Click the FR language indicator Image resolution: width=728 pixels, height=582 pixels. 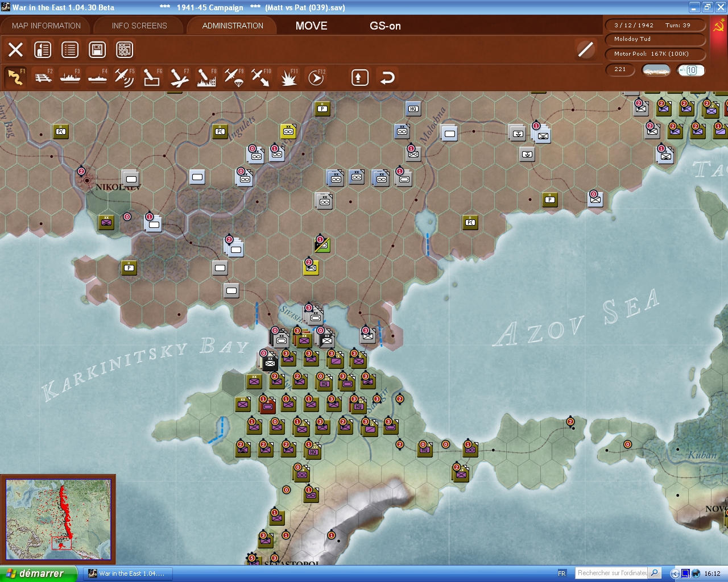click(x=562, y=573)
